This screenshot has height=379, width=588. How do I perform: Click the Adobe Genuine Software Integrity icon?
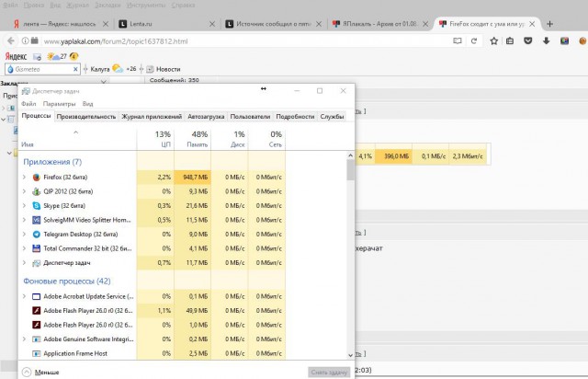pos(36,339)
